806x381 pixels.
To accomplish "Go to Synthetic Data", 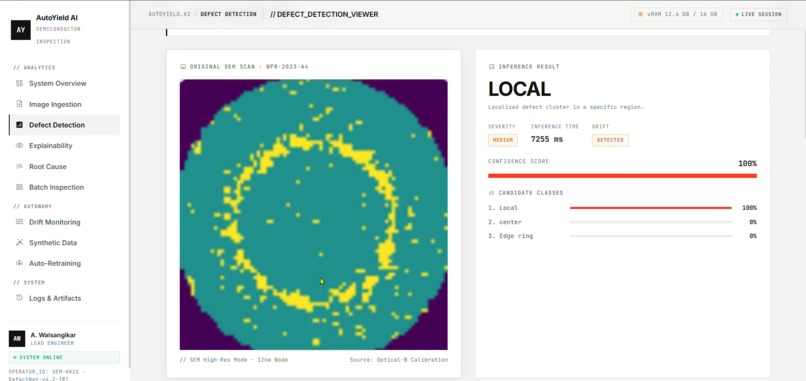I will (x=64, y=243).
